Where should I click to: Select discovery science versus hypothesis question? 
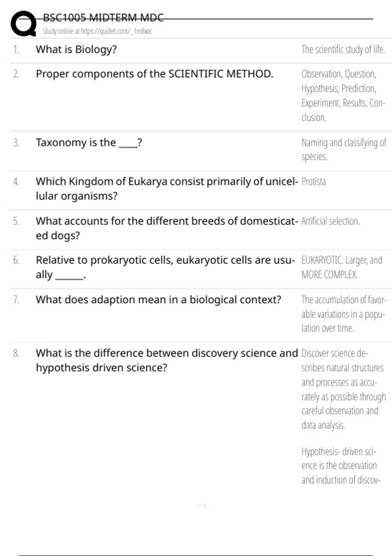click(167, 360)
